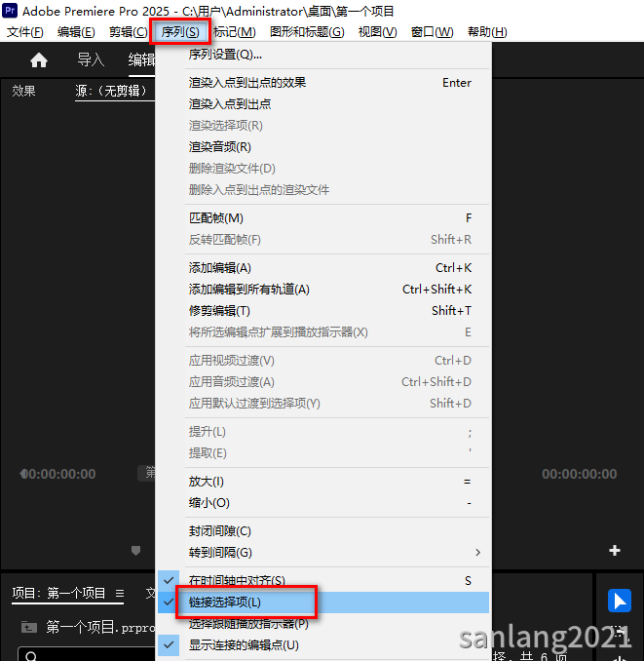The width and height of the screenshot is (644, 661).
Task: Select the 源:(无剪辑) panel tab
Action: click(111, 91)
